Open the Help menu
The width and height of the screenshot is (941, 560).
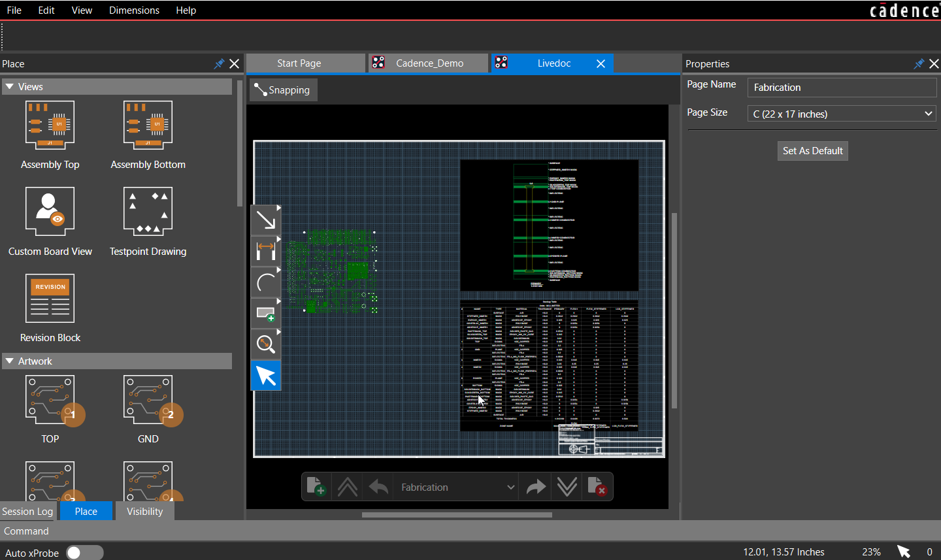coord(186,10)
